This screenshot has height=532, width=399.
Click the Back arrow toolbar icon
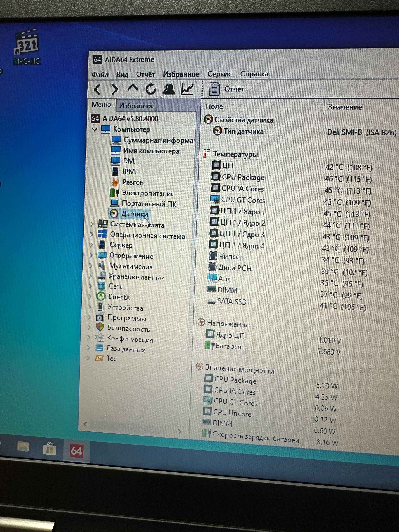[97, 89]
